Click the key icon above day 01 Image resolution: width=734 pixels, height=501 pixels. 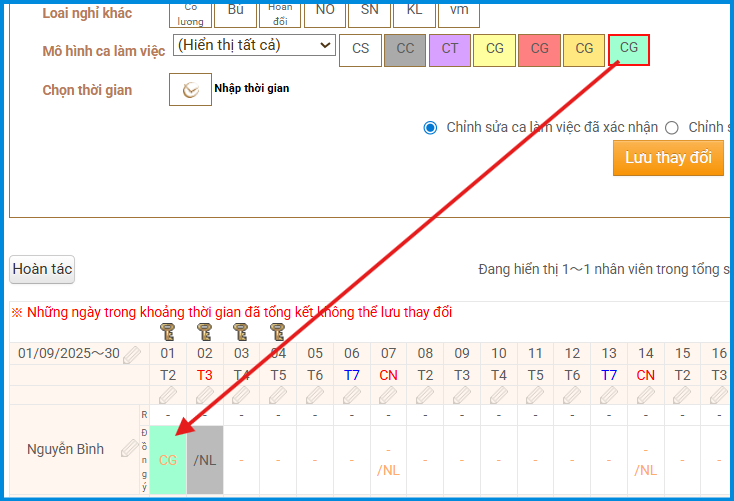tap(168, 331)
